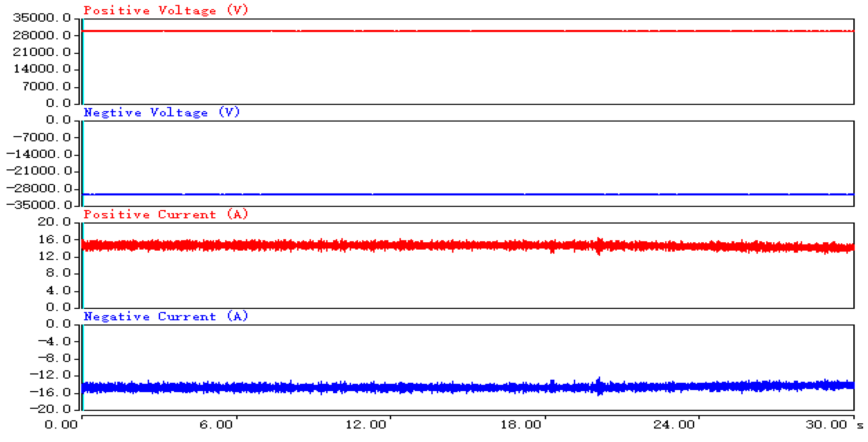Click the 30.00 label on the time axis

coord(826,424)
